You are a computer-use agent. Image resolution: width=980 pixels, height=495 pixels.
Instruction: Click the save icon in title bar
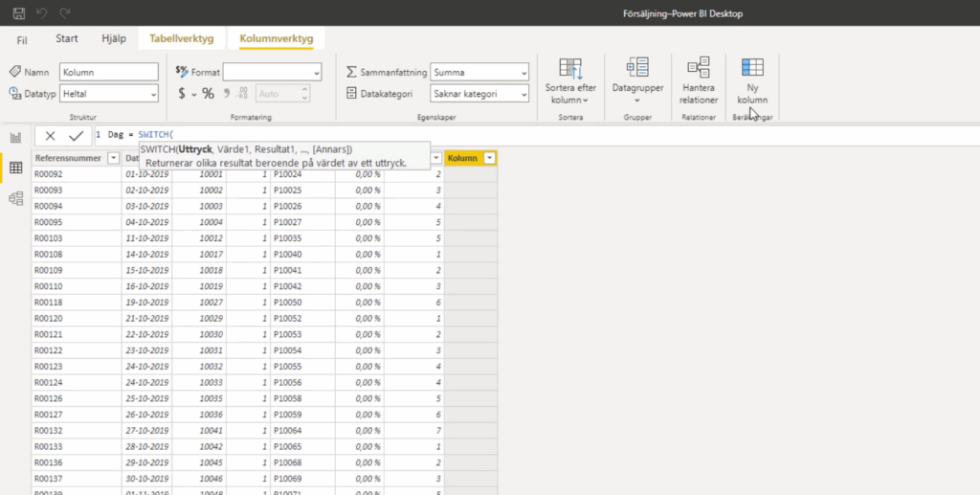[18, 13]
